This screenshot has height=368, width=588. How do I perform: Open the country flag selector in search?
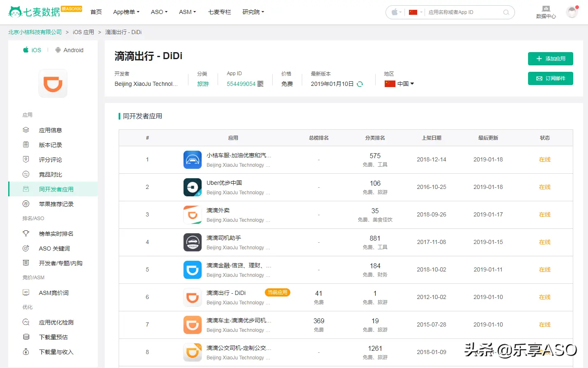[416, 12]
